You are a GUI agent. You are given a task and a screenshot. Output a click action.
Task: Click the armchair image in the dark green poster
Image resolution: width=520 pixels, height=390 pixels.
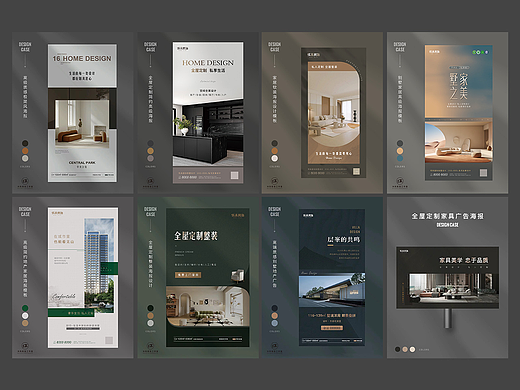(237, 276)
